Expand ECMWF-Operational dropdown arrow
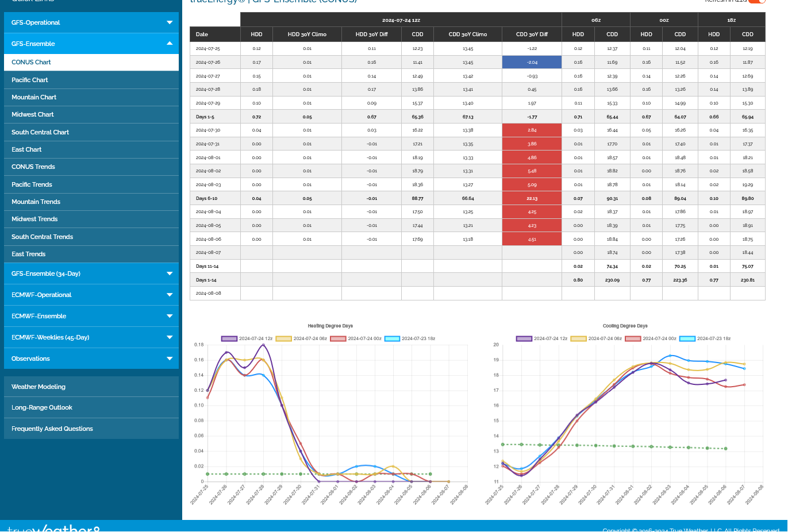788x532 pixels. point(170,295)
